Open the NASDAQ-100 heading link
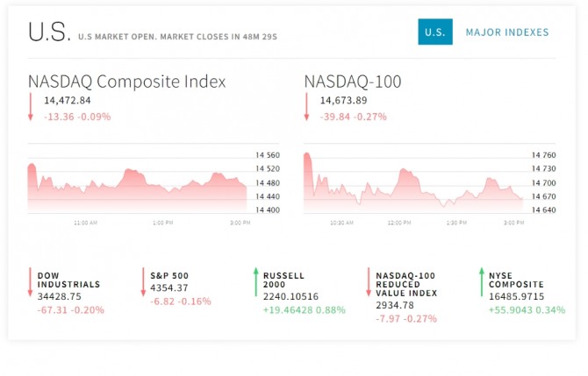This screenshot has width=588, height=376. [x=353, y=82]
